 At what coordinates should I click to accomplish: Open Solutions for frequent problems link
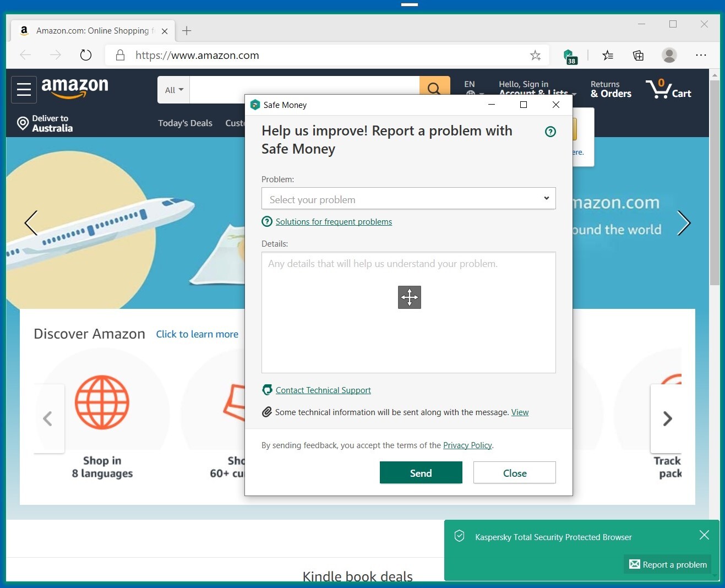pos(334,221)
